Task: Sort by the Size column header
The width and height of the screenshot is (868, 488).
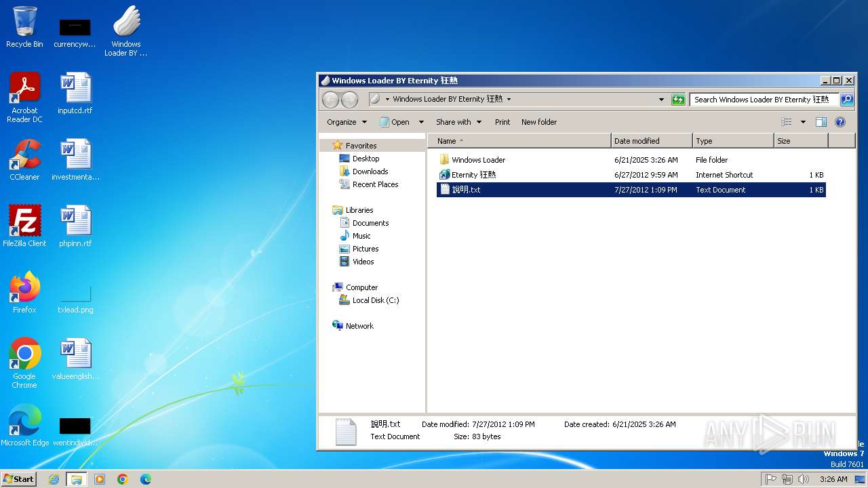Action: [x=801, y=141]
